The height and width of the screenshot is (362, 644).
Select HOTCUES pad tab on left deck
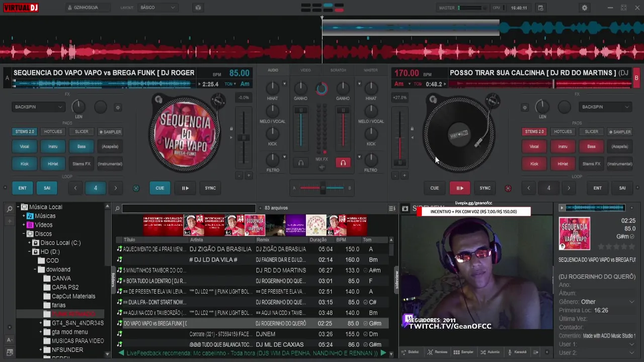[x=53, y=132]
